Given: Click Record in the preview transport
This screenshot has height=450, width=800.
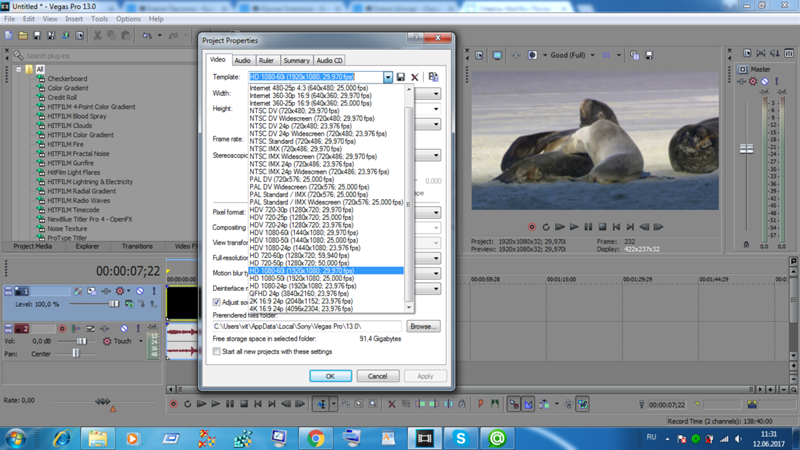Looking at the screenshot, I should click(532, 227).
